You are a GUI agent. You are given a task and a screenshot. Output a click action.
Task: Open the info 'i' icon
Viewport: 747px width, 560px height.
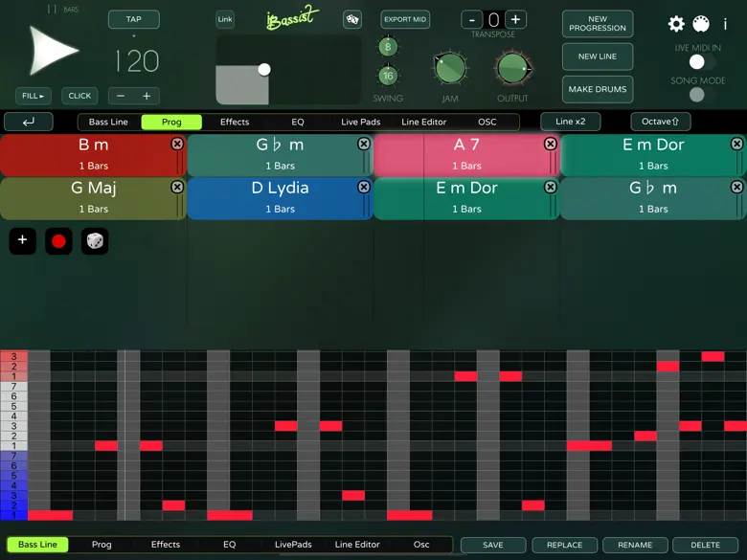725,24
